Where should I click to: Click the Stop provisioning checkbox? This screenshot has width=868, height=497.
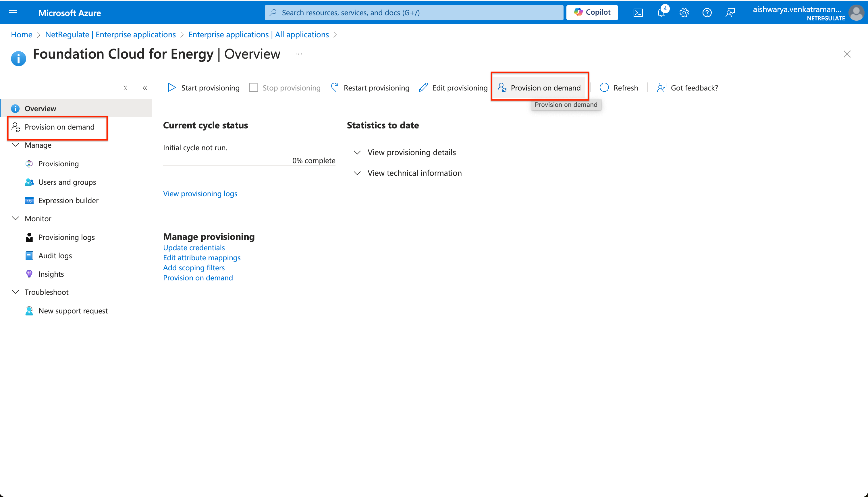(254, 88)
